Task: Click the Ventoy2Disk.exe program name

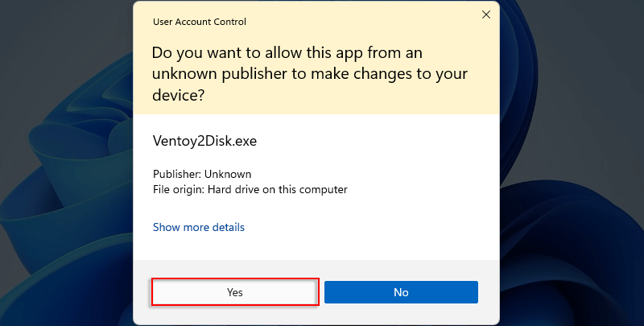Action: pyautogui.click(x=204, y=140)
